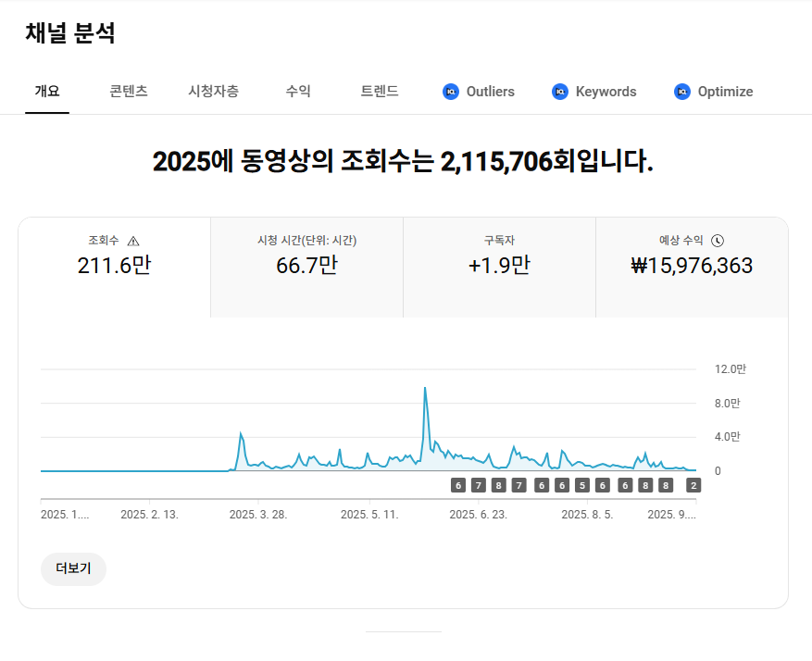Select the 트렌드 tab

point(380,92)
